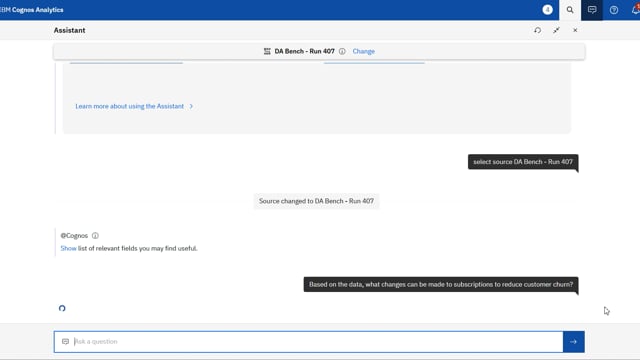
Task: Open the notifications bell icon
Action: click(635, 10)
